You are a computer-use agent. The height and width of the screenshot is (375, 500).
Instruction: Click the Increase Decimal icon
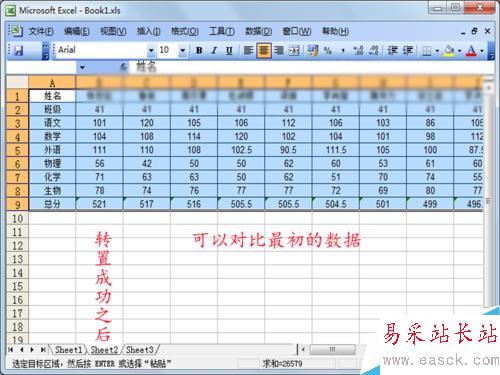[x=358, y=51]
